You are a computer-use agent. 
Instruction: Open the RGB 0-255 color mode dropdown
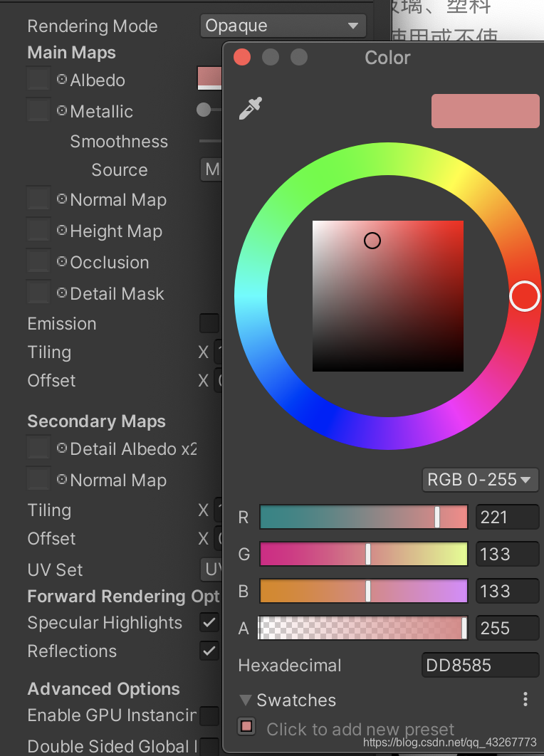[x=481, y=480]
